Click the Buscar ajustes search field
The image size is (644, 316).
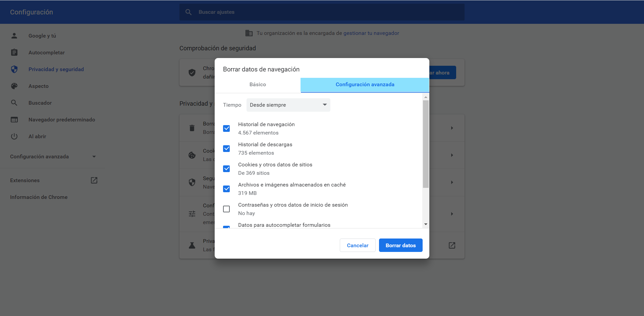tap(322, 12)
